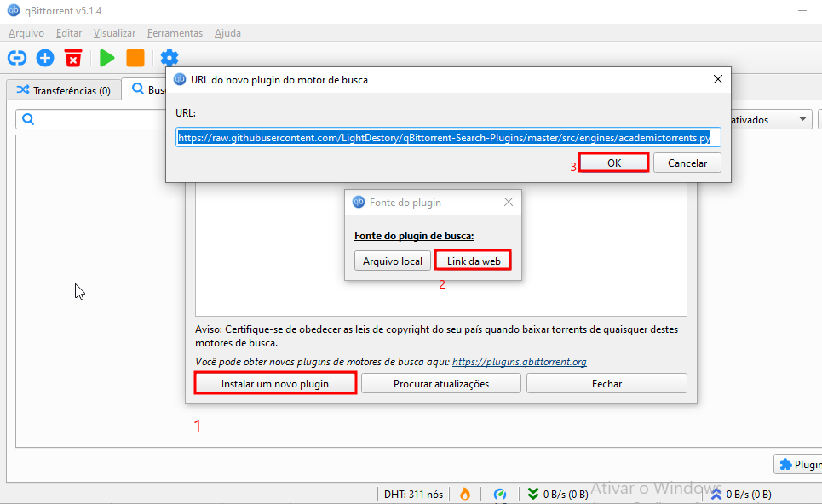Viewport: 822px width, 504px height.
Task: Confirm the plugin URL with OK
Action: (x=613, y=162)
